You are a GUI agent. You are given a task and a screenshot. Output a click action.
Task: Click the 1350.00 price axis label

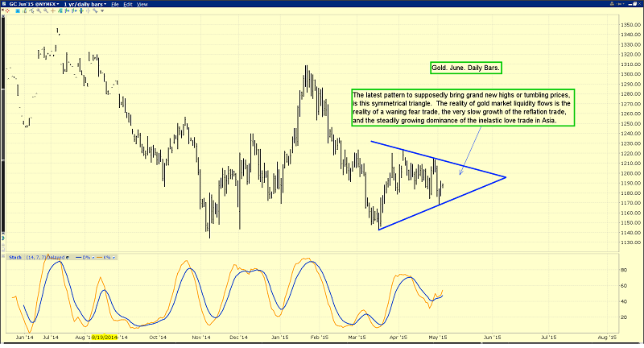pyautogui.click(x=632, y=25)
